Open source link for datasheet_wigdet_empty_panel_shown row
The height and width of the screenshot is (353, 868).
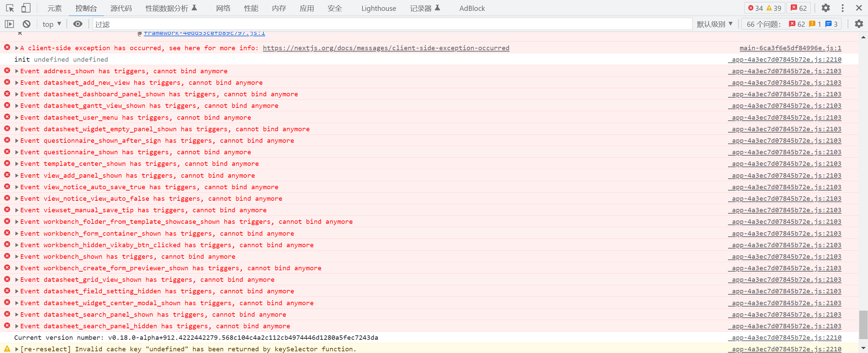[x=785, y=129]
